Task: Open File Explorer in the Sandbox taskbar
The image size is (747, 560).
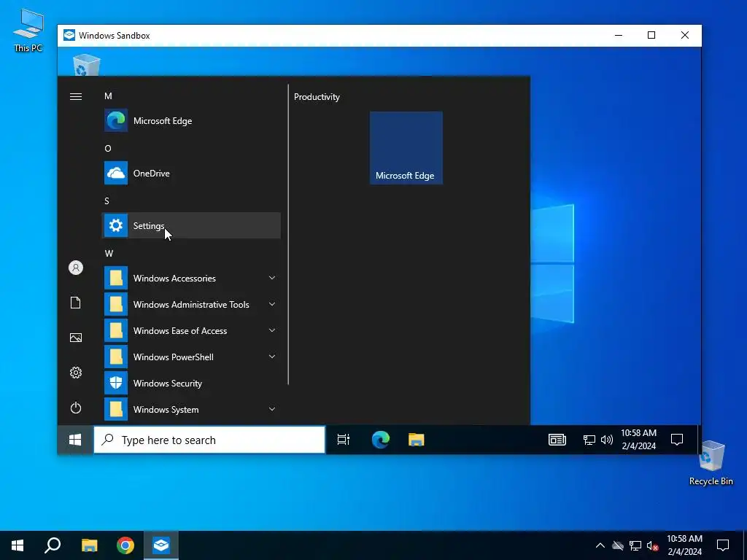Action: pos(417,440)
